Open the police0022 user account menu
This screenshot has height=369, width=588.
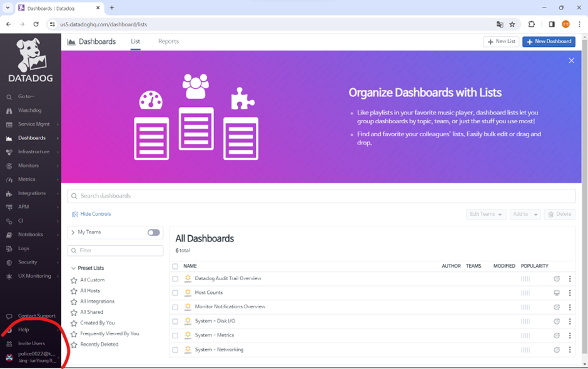click(x=31, y=357)
